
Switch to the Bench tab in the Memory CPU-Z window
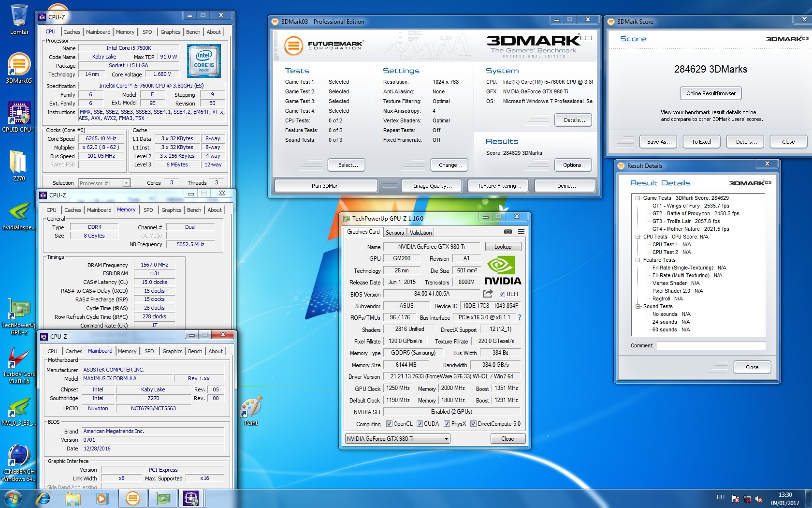pyautogui.click(x=194, y=210)
